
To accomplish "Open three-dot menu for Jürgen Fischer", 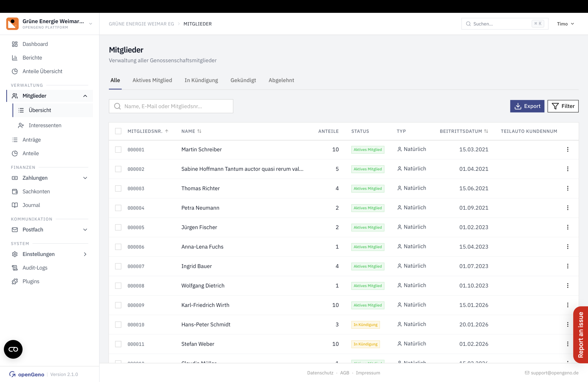I will pos(568,227).
